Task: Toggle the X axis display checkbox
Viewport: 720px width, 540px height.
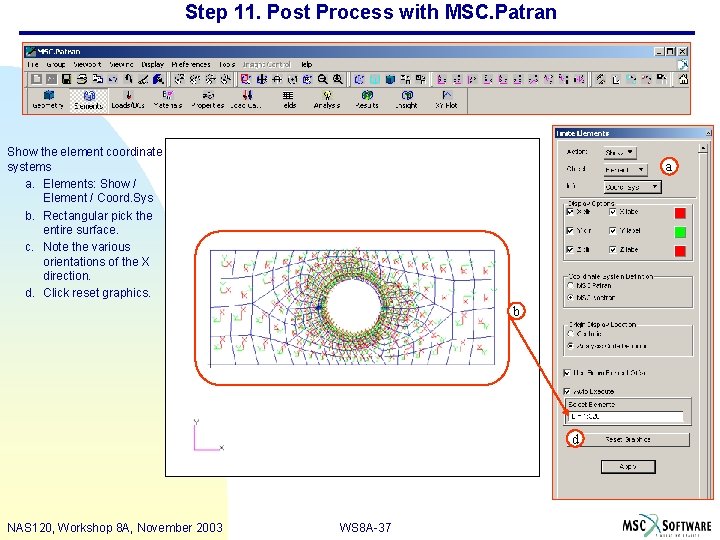Action: tap(570, 212)
